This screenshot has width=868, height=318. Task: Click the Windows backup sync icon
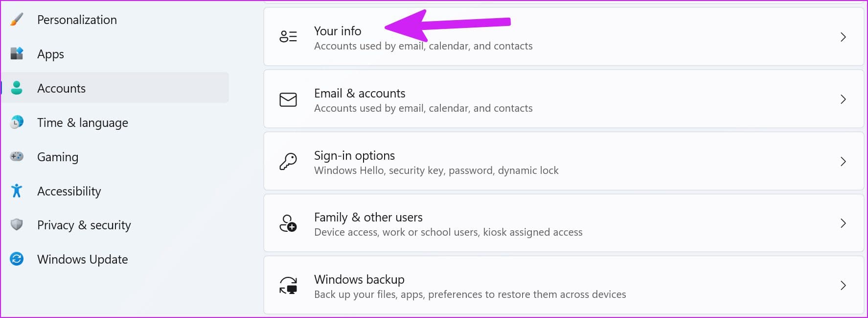click(288, 285)
